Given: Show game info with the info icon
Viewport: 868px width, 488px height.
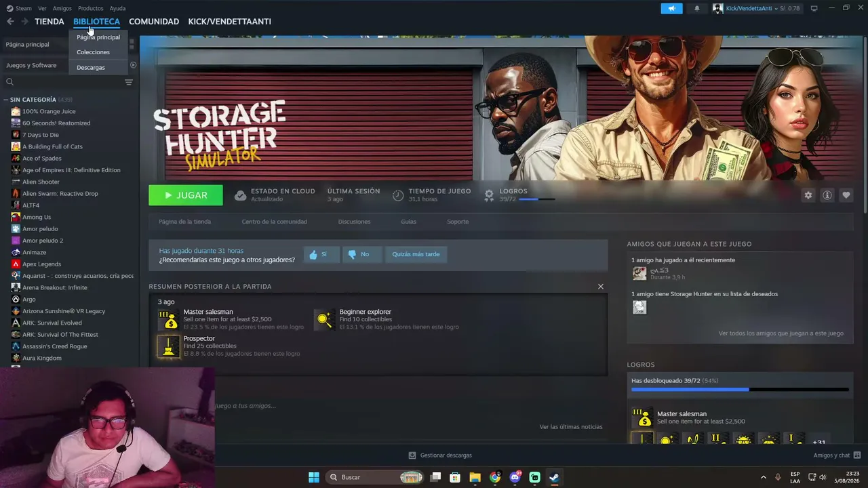Looking at the screenshot, I should [827, 195].
